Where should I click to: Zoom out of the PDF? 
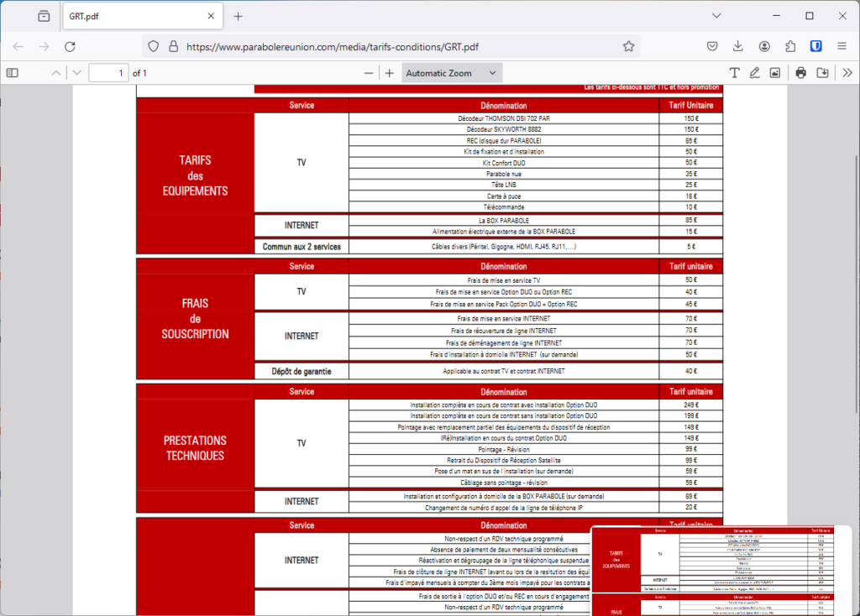coord(369,73)
